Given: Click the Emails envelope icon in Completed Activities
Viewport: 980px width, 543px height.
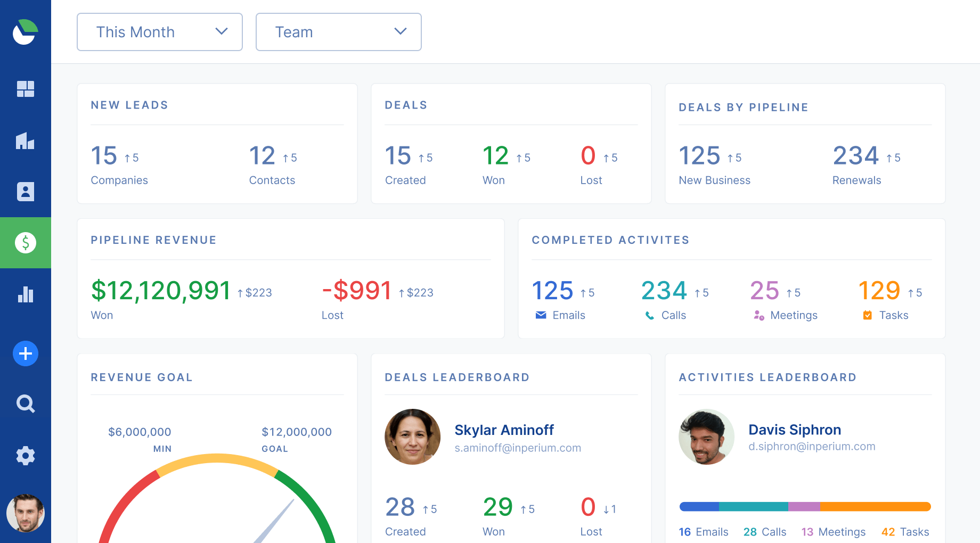Looking at the screenshot, I should [x=541, y=315].
